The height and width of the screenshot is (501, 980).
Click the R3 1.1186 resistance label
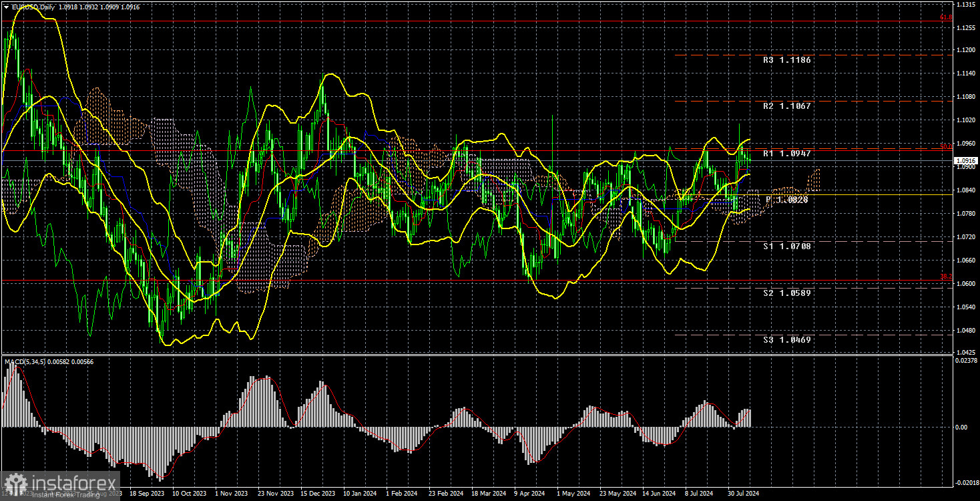coord(787,60)
